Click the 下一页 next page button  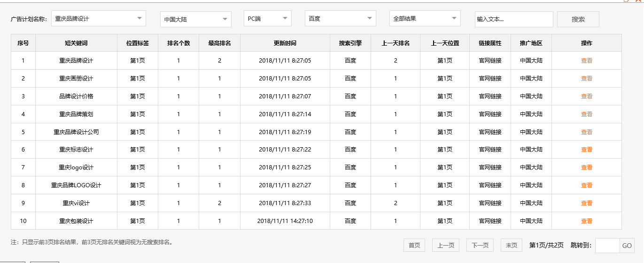pyautogui.click(x=480, y=245)
